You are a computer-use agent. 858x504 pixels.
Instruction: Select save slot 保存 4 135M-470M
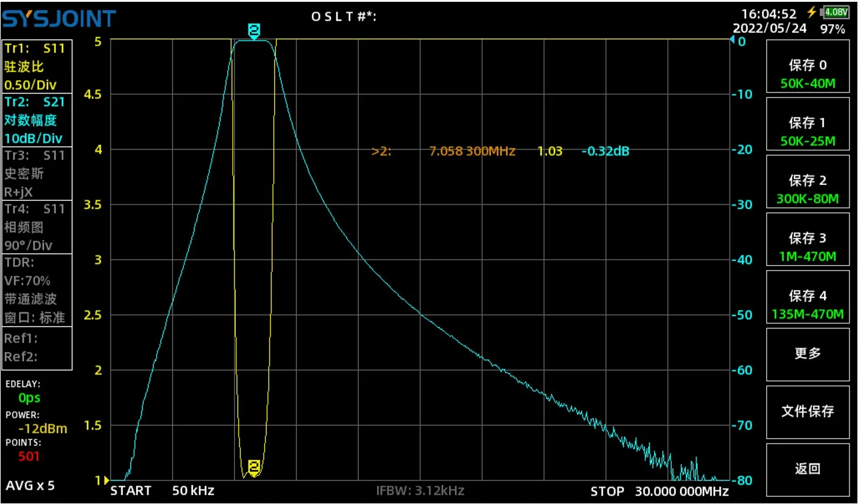click(x=807, y=297)
